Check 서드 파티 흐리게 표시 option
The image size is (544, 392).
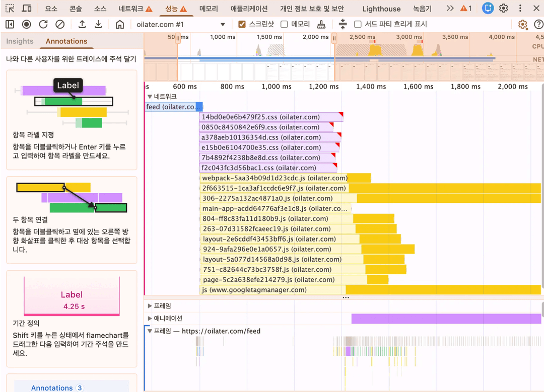tap(358, 25)
